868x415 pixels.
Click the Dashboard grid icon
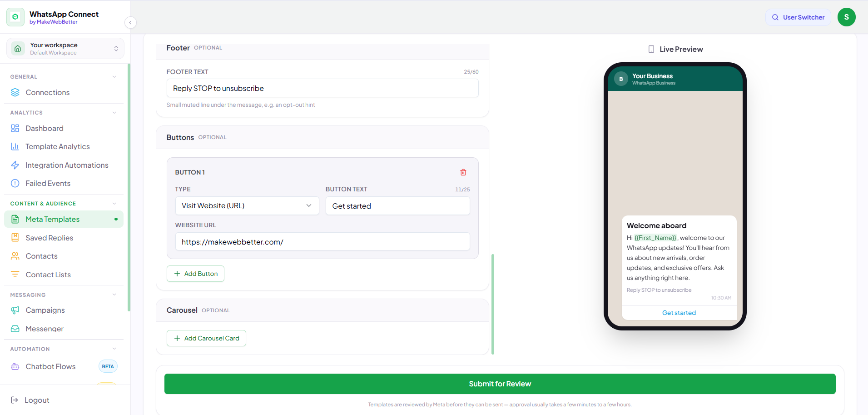coord(15,128)
